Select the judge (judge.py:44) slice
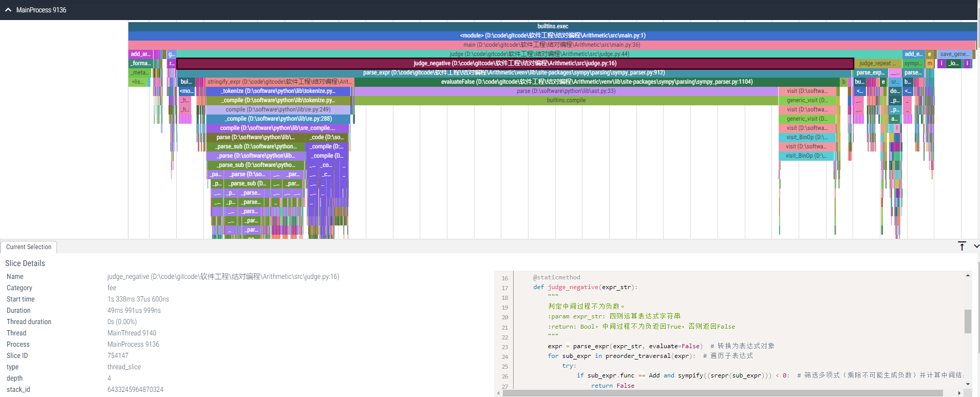 [x=539, y=54]
